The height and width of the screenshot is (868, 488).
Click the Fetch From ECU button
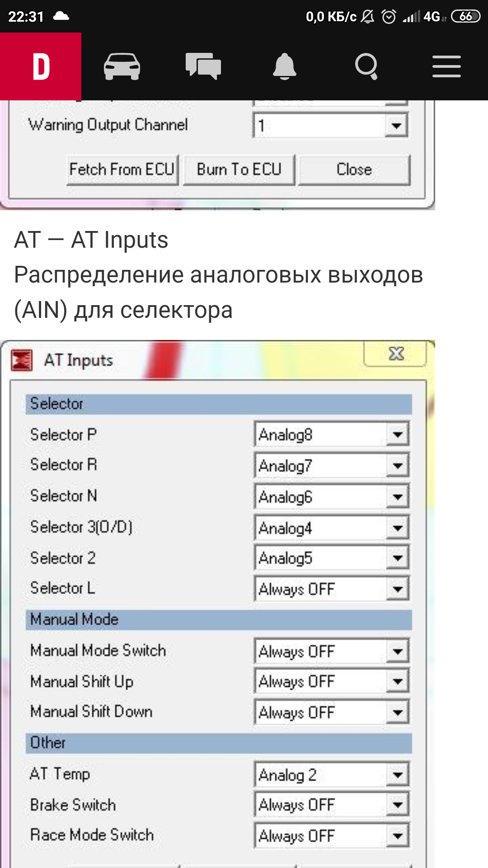[122, 170]
